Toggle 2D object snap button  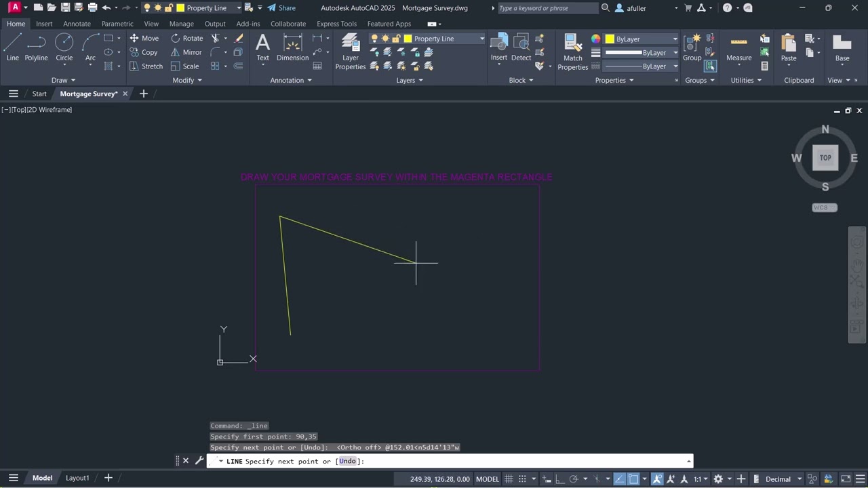pyautogui.click(x=633, y=479)
